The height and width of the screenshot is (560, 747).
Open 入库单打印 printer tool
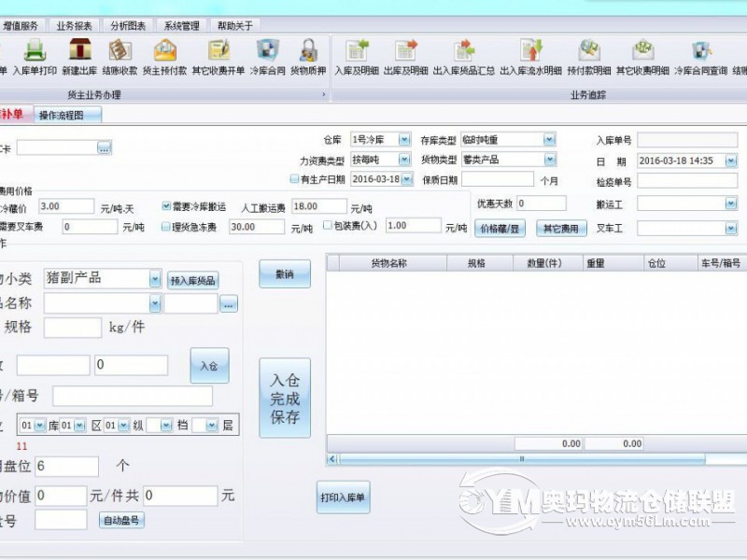[35, 57]
